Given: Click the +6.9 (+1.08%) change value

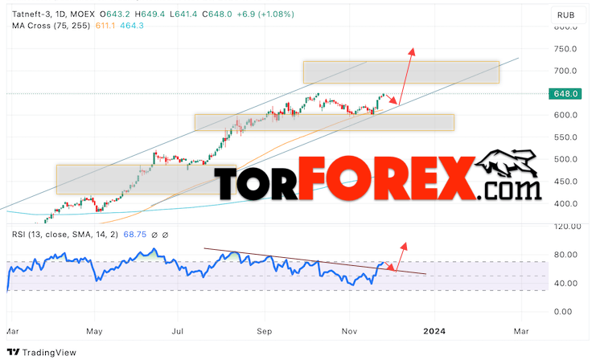Looking at the screenshot, I should [265, 14].
